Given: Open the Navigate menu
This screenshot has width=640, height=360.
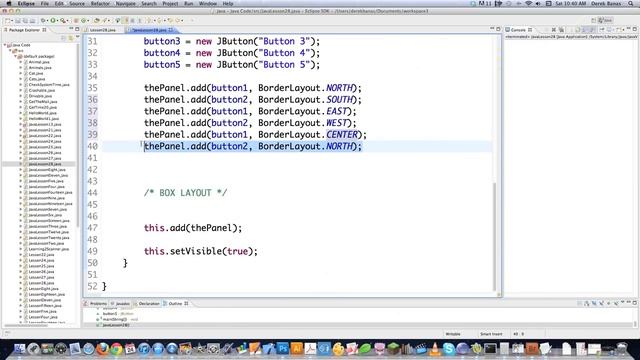Looking at the screenshot, I should pyautogui.click(x=125, y=3).
